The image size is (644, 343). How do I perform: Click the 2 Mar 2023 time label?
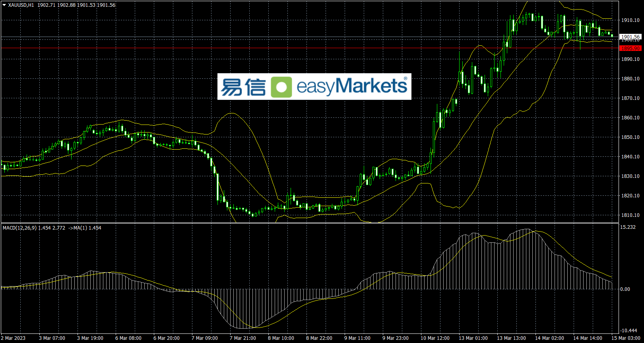tap(13, 338)
